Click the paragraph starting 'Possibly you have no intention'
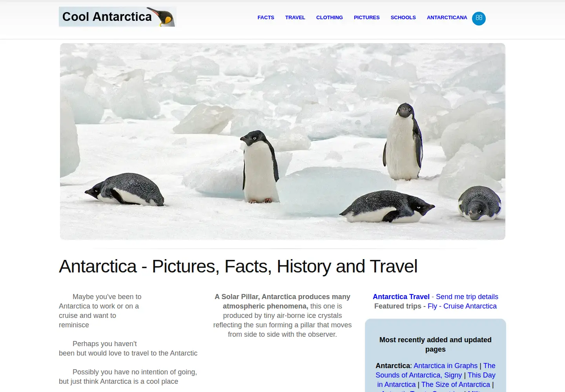Image resolution: width=565 pixels, height=392 pixels. click(128, 377)
